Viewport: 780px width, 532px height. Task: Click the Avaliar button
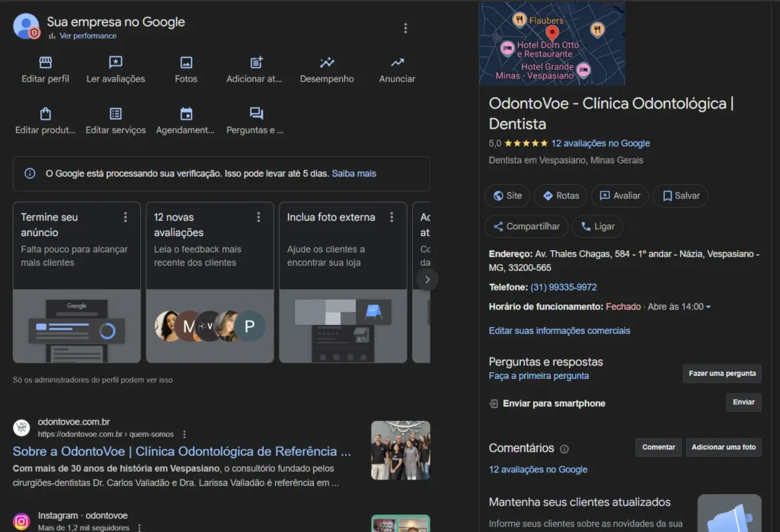619,196
